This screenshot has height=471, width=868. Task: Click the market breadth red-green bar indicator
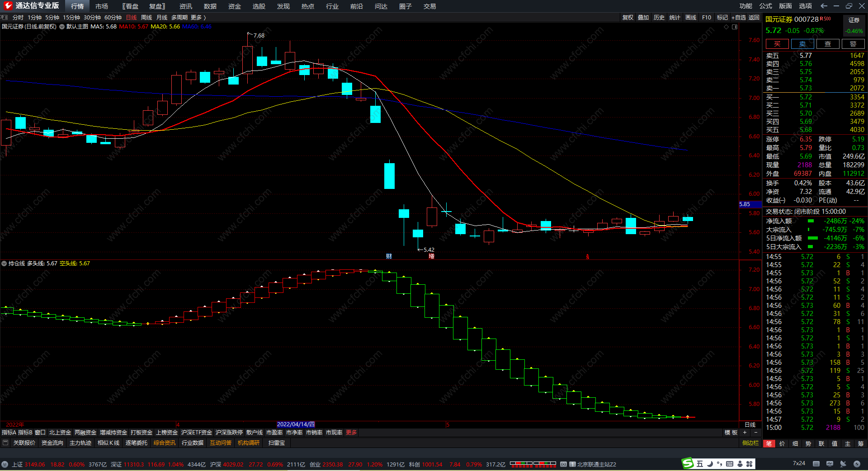(533, 464)
